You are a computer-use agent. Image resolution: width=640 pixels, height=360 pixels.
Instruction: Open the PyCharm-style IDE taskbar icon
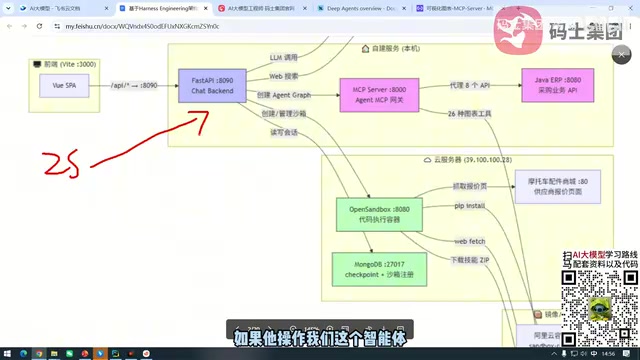click(x=116, y=353)
